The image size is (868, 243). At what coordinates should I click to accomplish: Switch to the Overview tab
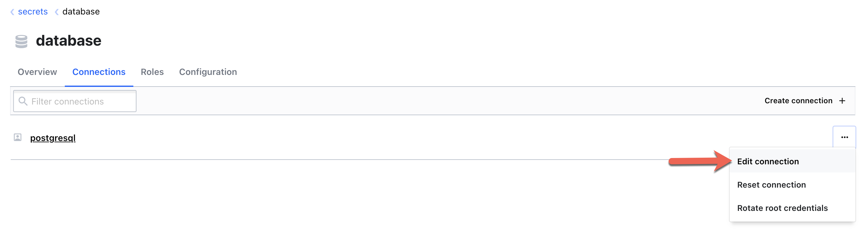(x=37, y=72)
